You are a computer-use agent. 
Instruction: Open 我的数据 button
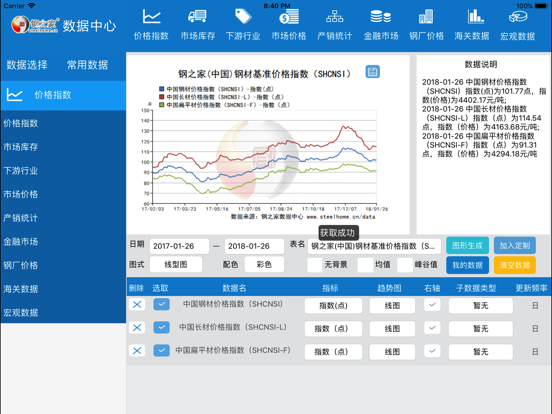point(467,265)
